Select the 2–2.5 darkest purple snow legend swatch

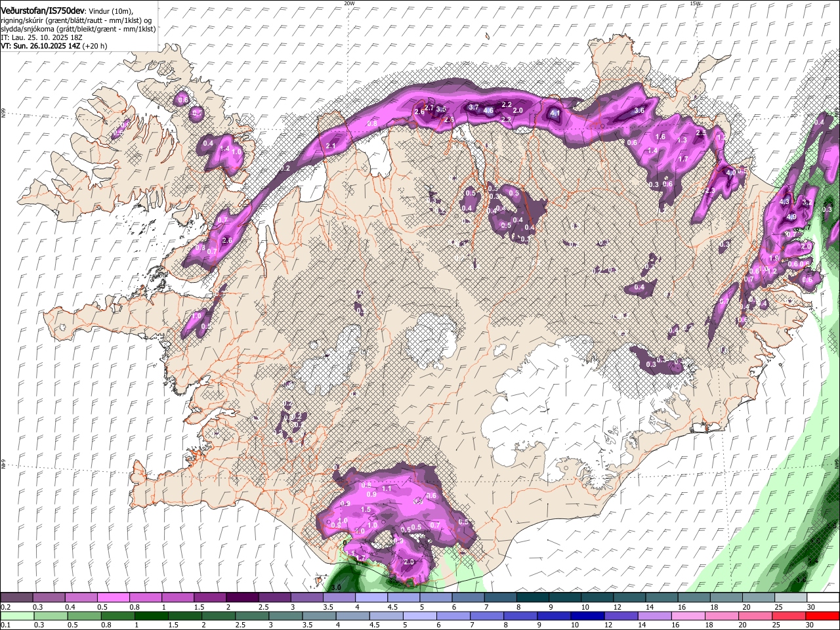(241, 597)
